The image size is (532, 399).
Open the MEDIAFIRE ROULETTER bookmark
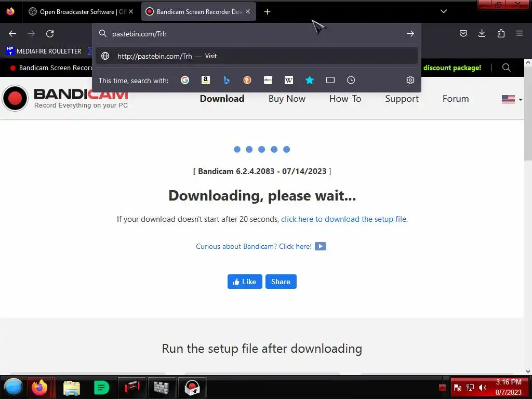coord(44,51)
